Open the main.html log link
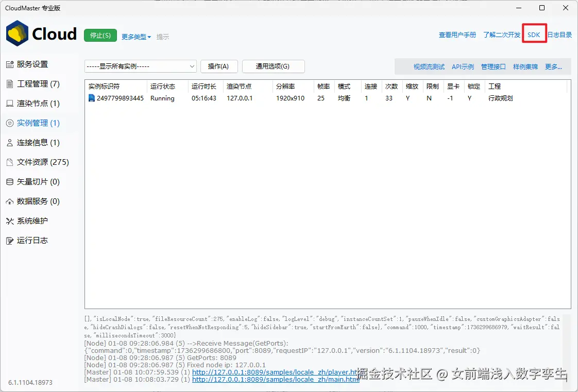Viewport: 578px width, 392px height. 276,380
